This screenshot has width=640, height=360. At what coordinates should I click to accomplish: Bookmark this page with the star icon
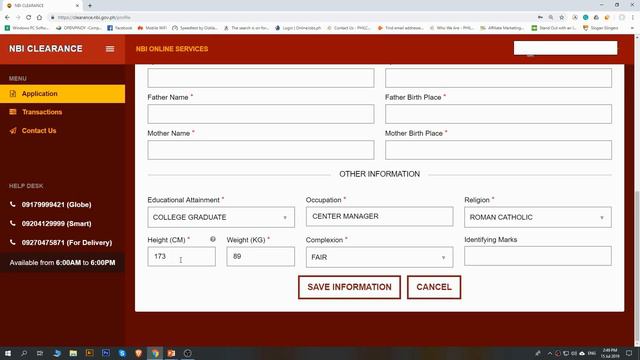[562, 18]
